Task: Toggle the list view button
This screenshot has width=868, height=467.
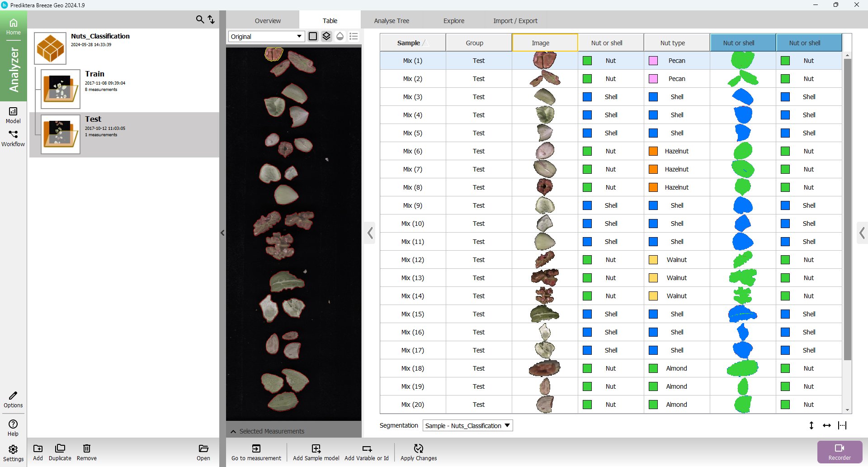Action: [x=354, y=36]
